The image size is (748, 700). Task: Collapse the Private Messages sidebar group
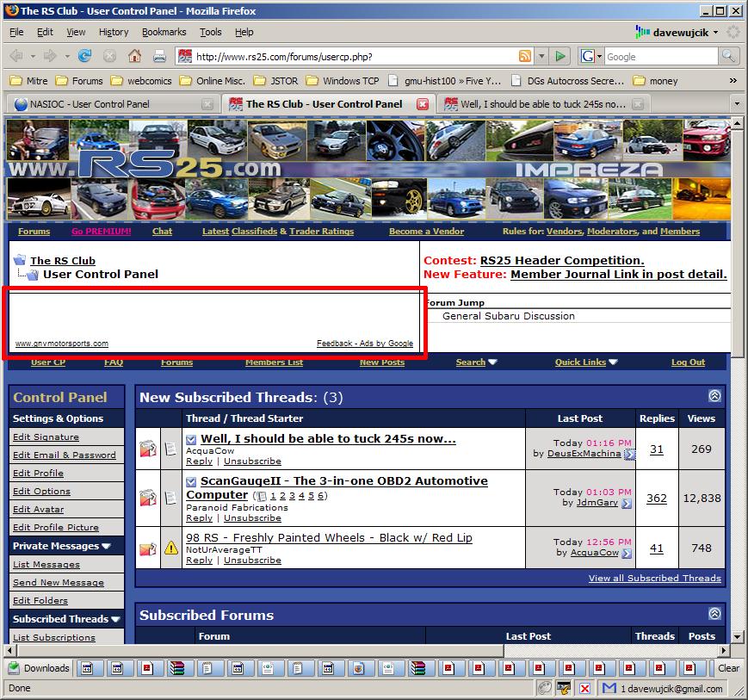106,546
